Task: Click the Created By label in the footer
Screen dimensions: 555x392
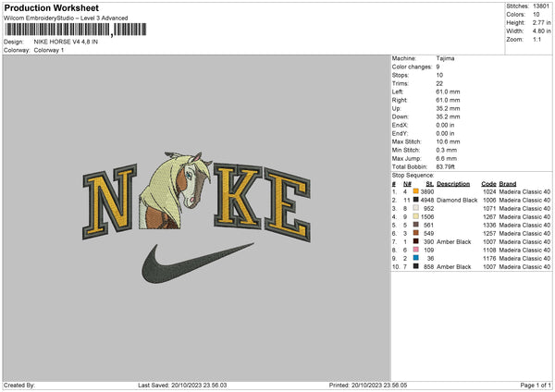Action: click(x=19, y=386)
